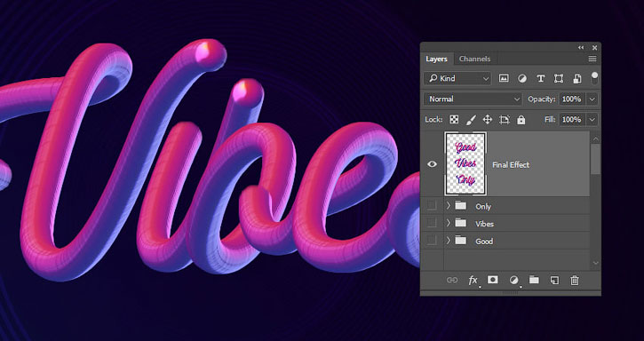Lock all padlock icon

(x=521, y=120)
